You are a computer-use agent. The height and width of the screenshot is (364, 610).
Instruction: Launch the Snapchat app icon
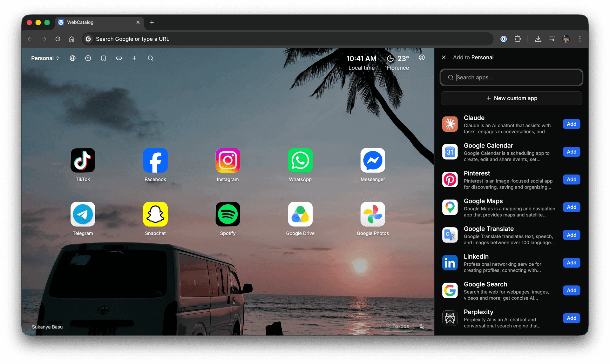pos(155,214)
